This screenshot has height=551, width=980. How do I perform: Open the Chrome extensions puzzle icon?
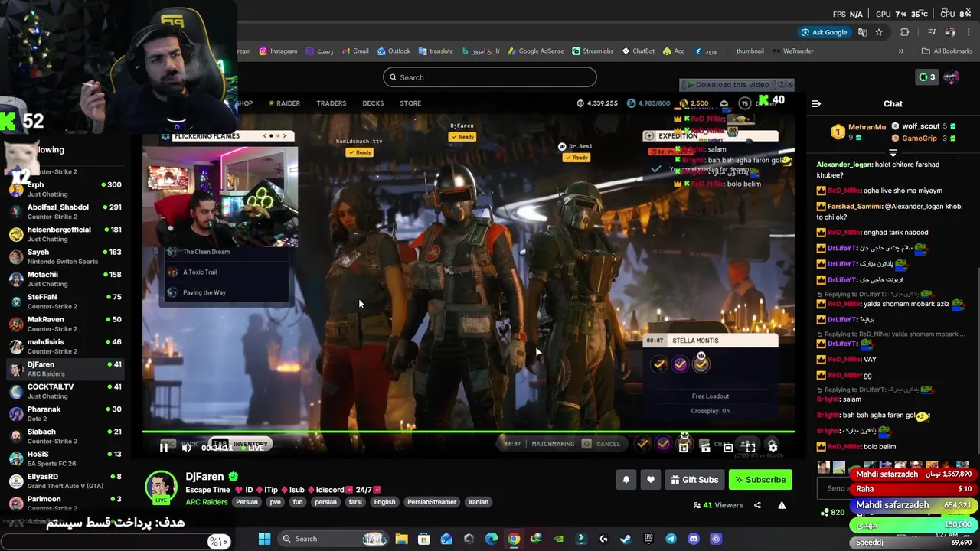point(905,32)
